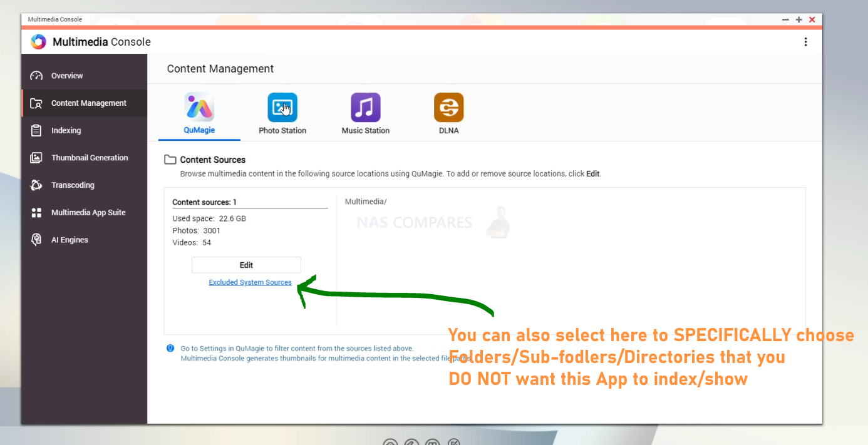Viewport: 868px width, 445px height.
Task: Click the Multimedia/ source path entry
Action: 366,202
